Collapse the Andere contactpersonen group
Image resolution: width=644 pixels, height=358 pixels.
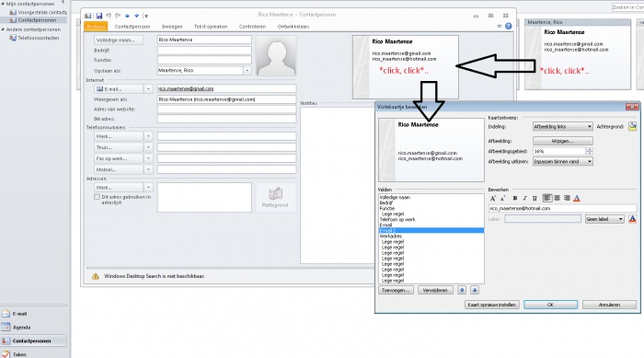[3, 29]
